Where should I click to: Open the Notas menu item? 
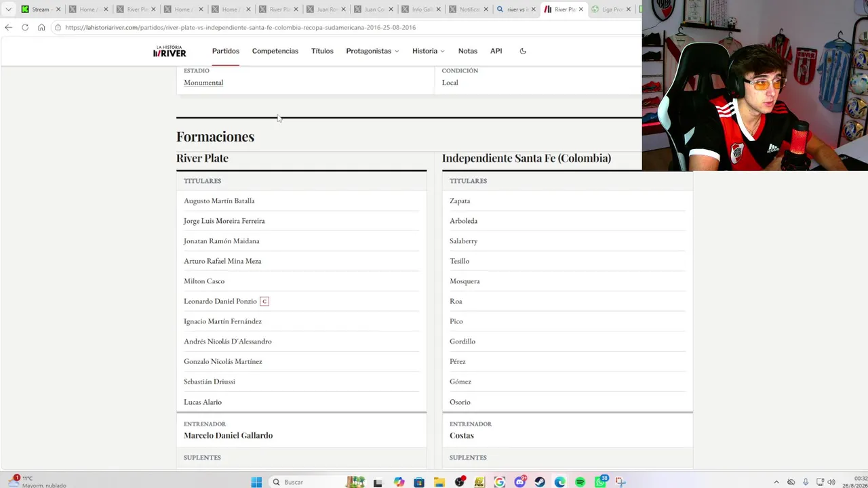click(x=468, y=51)
